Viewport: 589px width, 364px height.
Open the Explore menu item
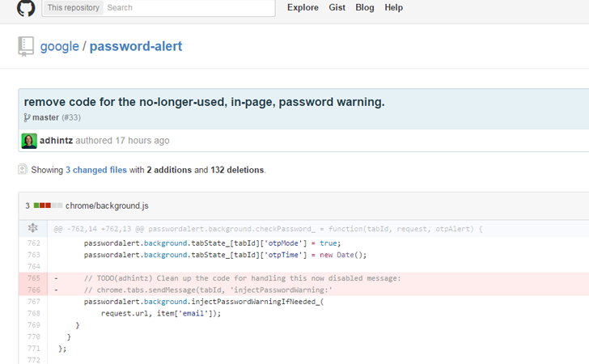[x=303, y=7]
